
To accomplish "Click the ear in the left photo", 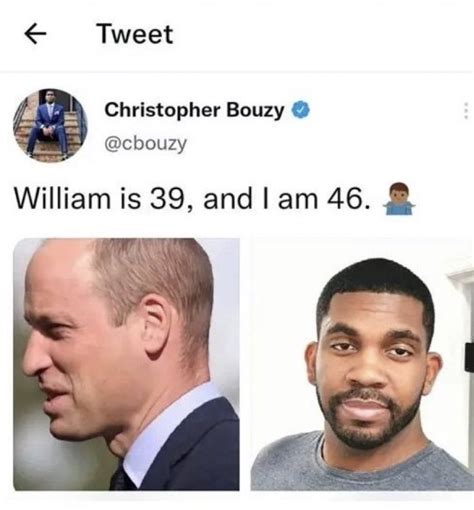I will 157,326.
